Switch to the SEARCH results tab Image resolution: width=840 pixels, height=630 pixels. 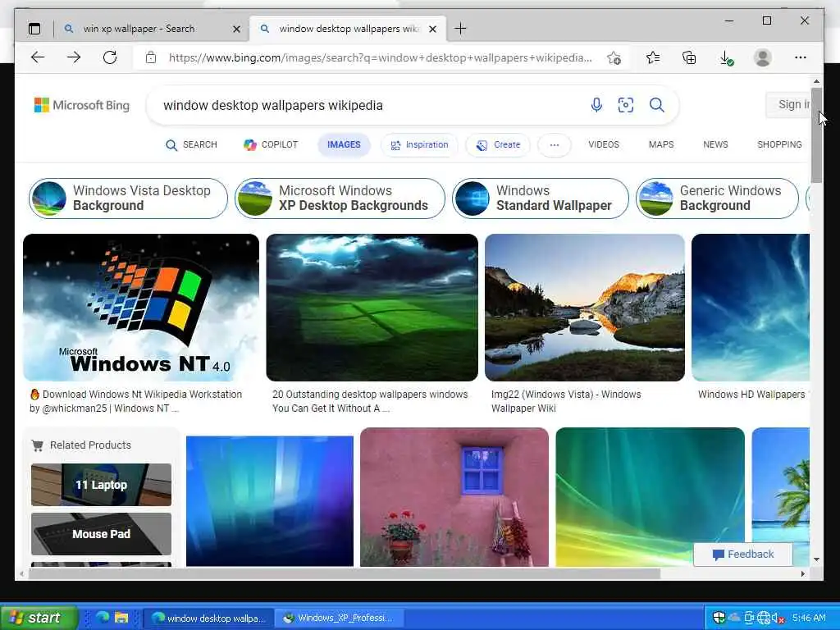(191, 144)
